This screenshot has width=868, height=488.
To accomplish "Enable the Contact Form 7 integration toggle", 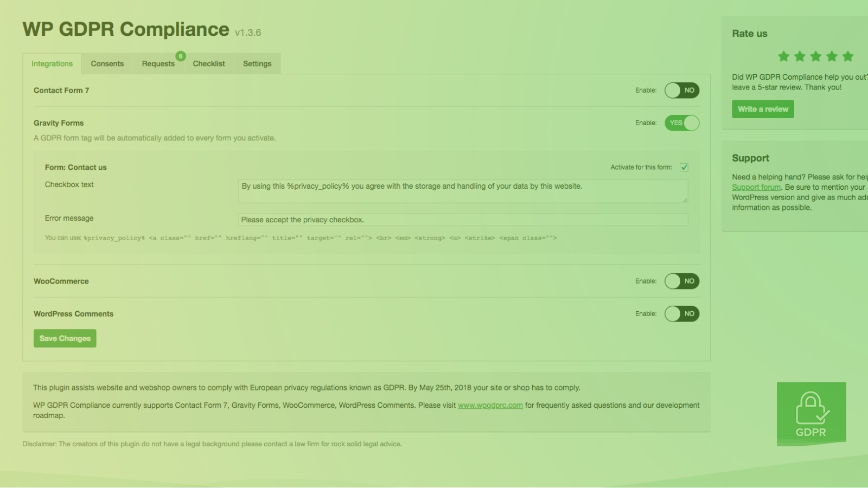I will (x=682, y=91).
